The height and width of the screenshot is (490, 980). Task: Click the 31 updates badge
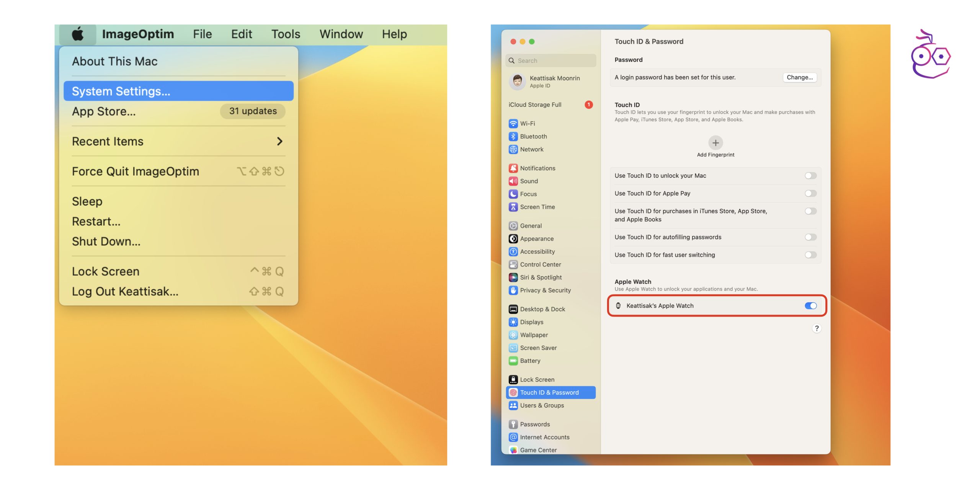click(x=253, y=111)
